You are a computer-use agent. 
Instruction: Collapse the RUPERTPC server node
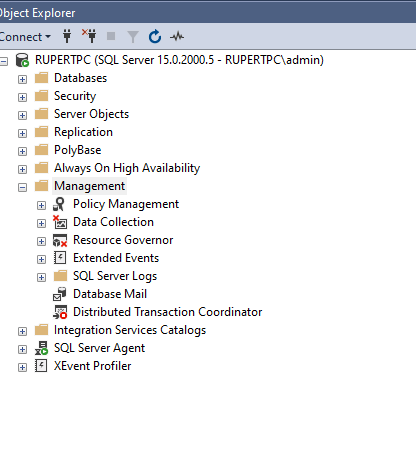[4, 61]
